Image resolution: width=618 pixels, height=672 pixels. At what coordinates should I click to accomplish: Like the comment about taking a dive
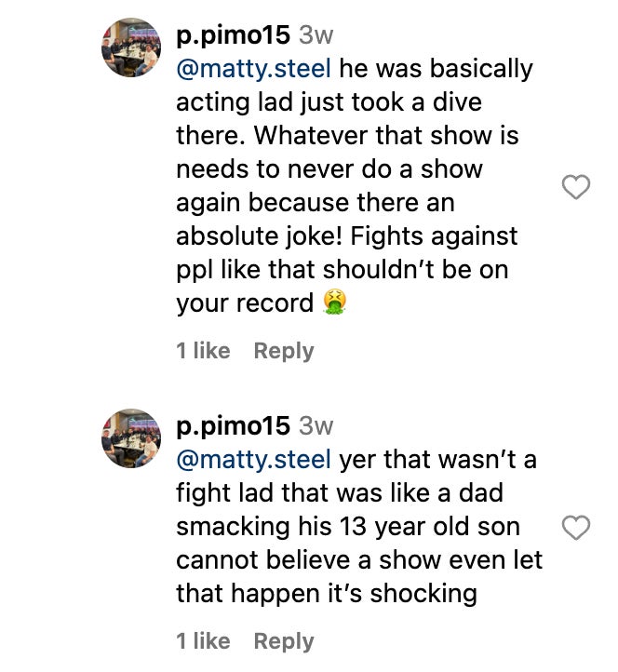coord(577,187)
